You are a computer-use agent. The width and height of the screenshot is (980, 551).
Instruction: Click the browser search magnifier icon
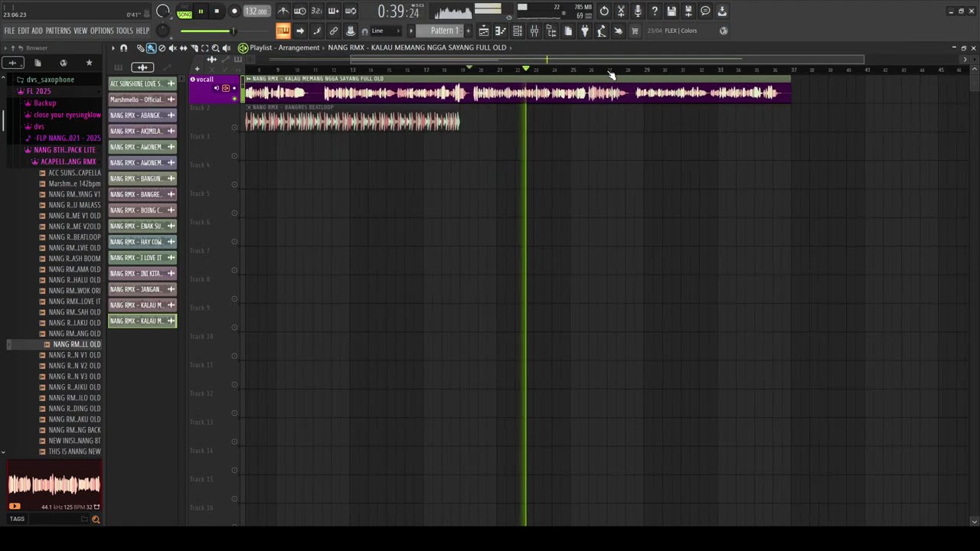click(96, 520)
